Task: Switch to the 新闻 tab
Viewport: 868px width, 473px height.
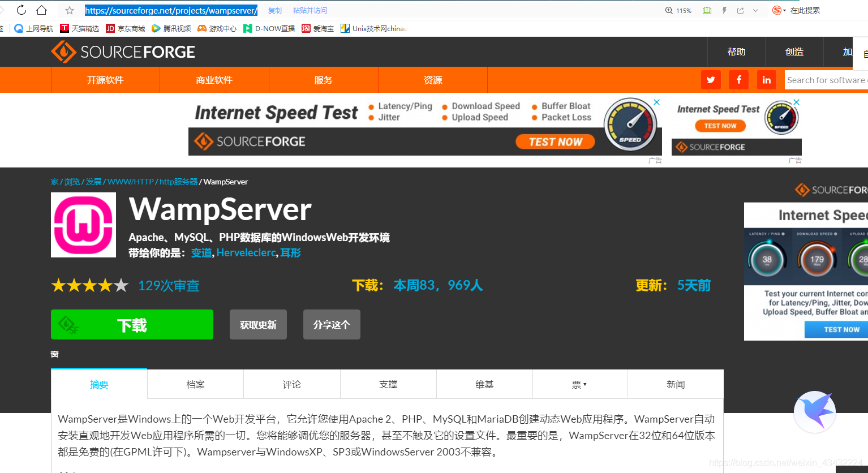Action: pyautogui.click(x=676, y=384)
